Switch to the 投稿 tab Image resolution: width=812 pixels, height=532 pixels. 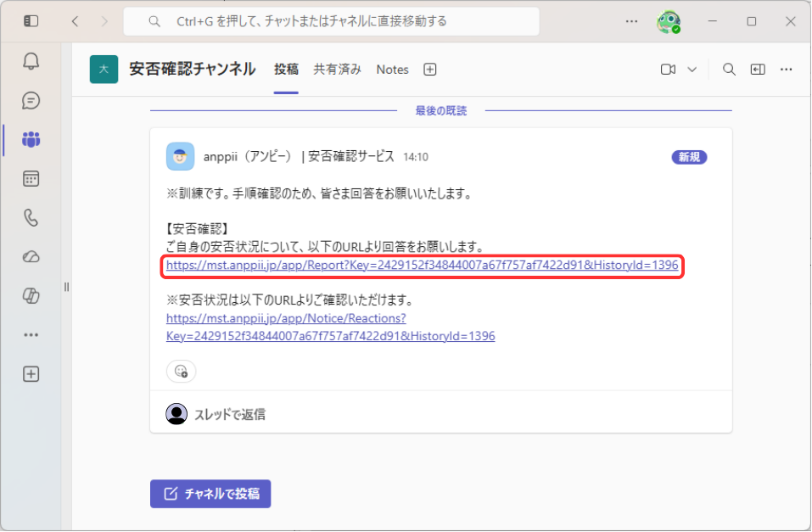coord(286,70)
